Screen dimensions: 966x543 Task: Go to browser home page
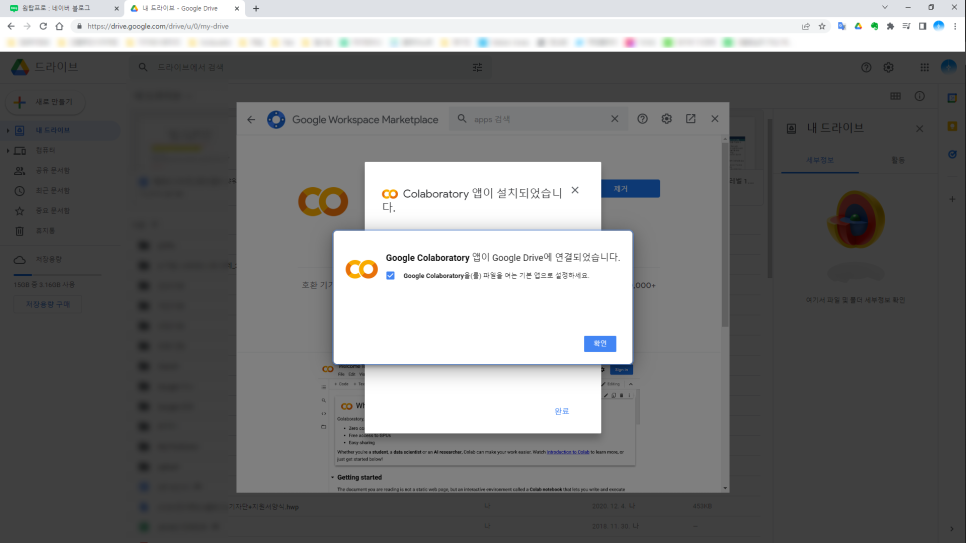coord(59,27)
